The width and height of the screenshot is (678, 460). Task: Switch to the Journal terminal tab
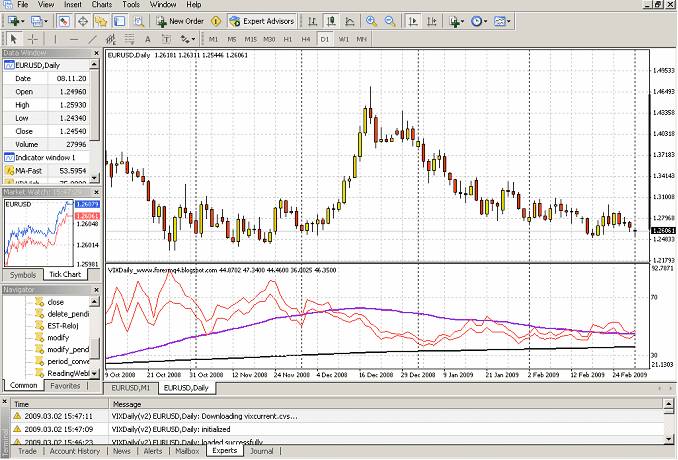pyautogui.click(x=261, y=451)
